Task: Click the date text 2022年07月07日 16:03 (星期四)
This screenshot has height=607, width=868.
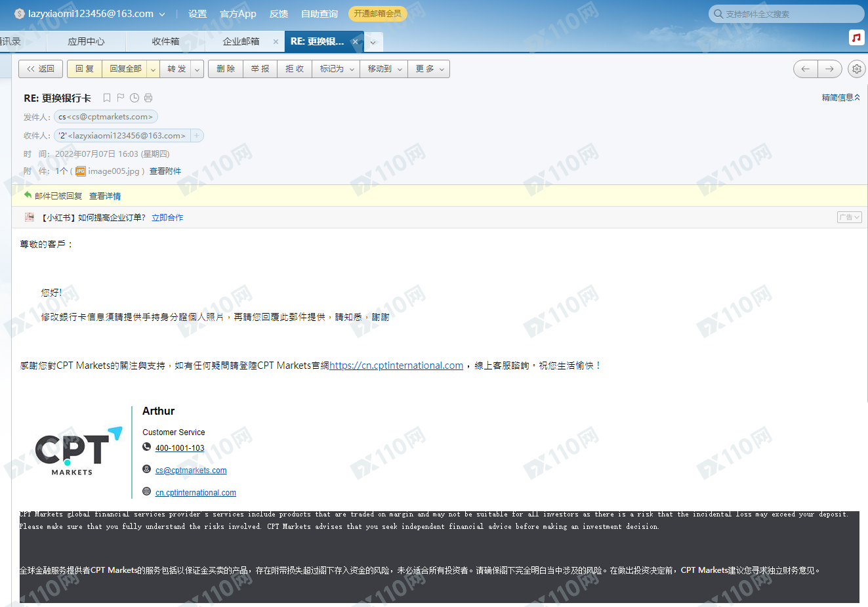Action: 112,154
